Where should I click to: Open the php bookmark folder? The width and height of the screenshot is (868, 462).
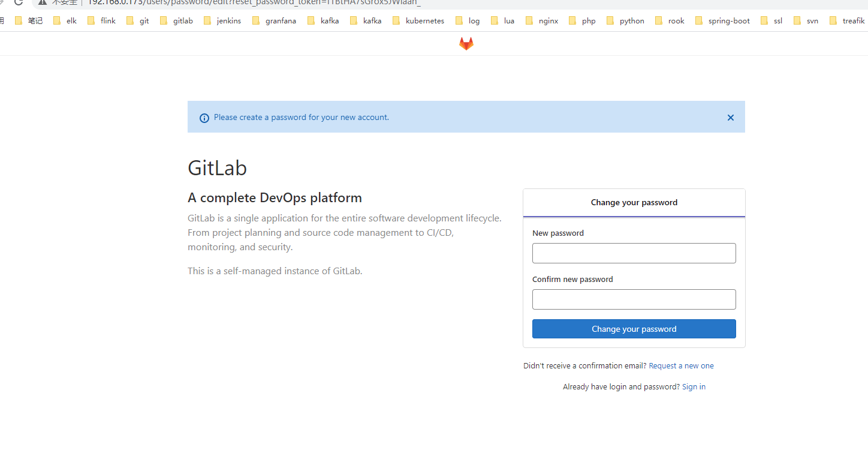[x=582, y=21]
